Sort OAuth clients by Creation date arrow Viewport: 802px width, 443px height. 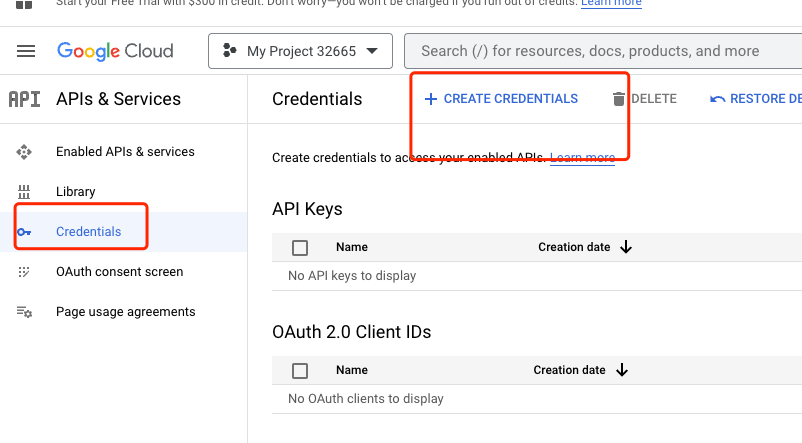[622, 370]
